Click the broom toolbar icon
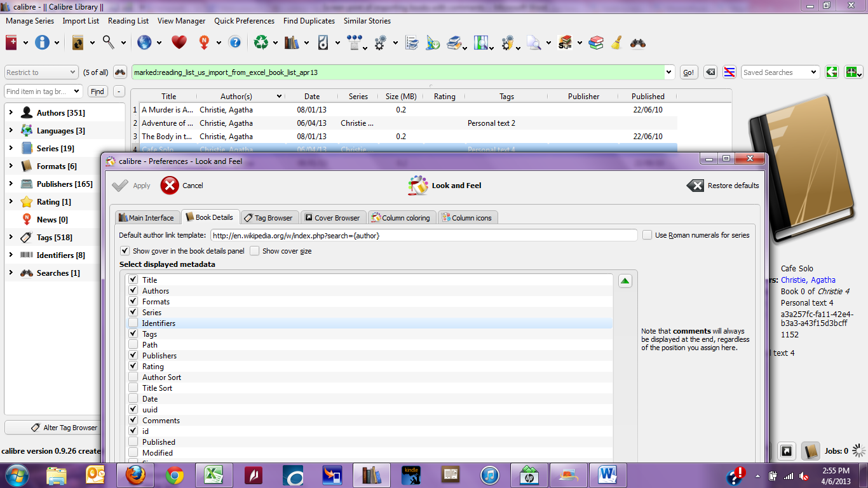868x488 pixels. [x=616, y=43]
